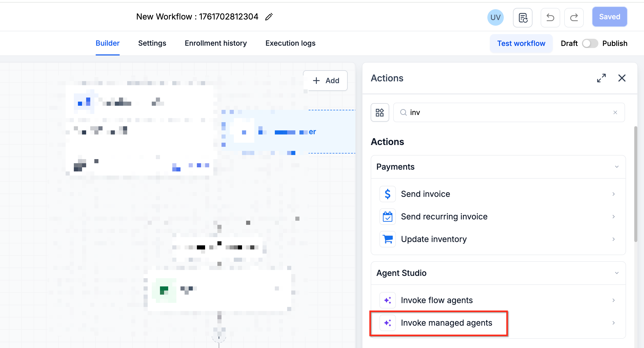Screen dimensions: 644x348
Task: Click into the actions search field
Action: [509, 112]
